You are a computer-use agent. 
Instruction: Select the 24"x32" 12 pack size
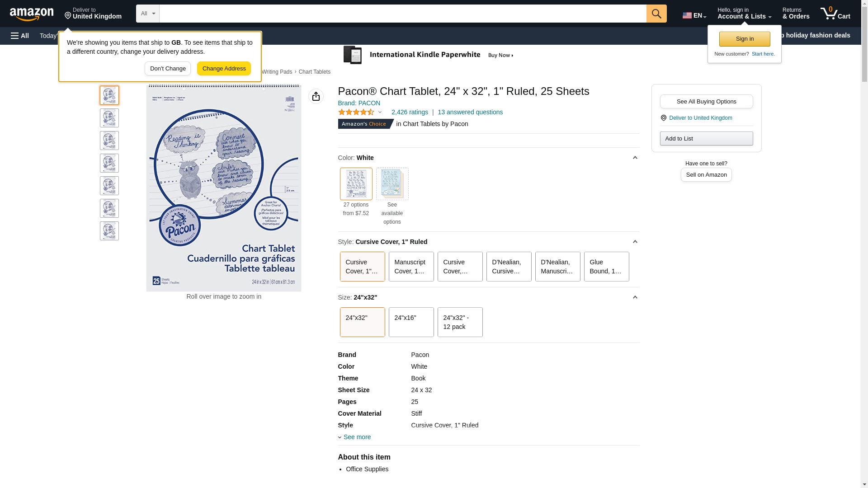tap(460, 322)
